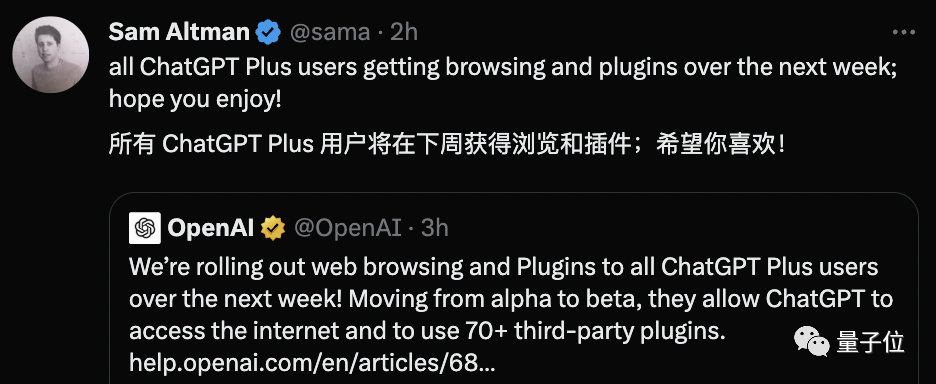Screen dimensions: 936x384
Task: Open the more options three-dot menu
Action: click(x=903, y=32)
